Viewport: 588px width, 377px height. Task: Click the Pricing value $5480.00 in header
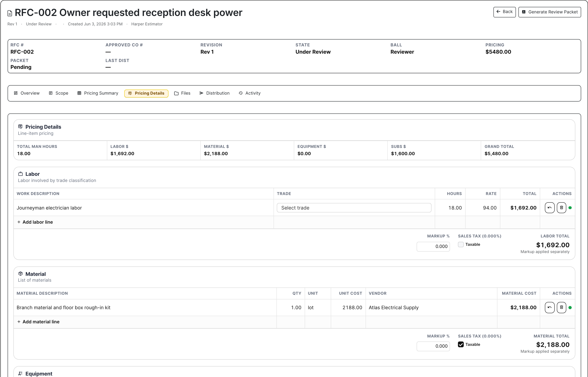coord(498,52)
